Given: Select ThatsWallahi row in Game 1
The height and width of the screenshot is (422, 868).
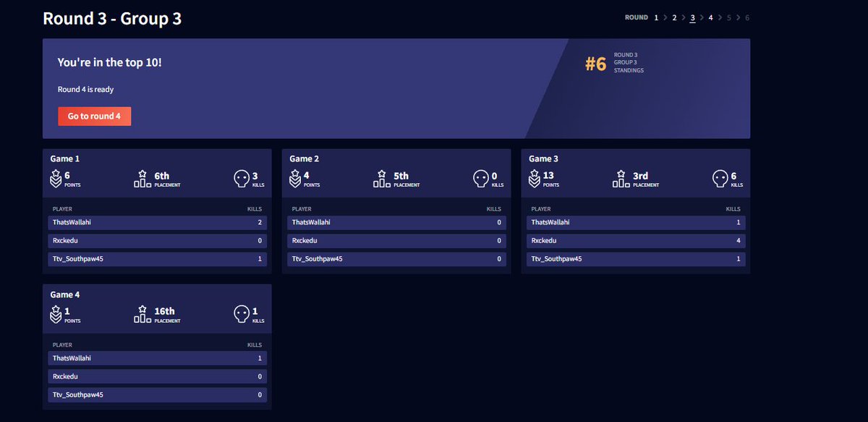Looking at the screenshot, I should click(157, 222).
